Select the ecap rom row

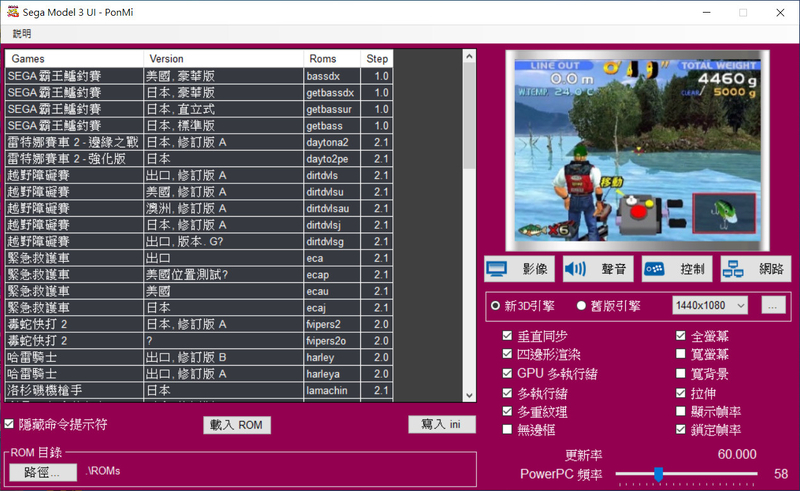click(199, 275)
